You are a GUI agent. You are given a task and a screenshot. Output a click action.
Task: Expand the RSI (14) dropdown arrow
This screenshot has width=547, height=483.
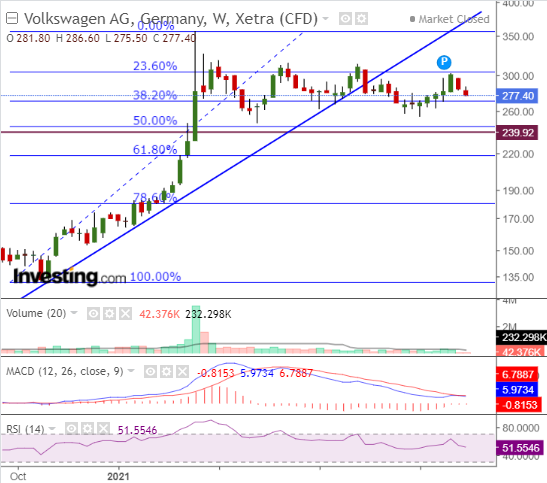(52, 429)
